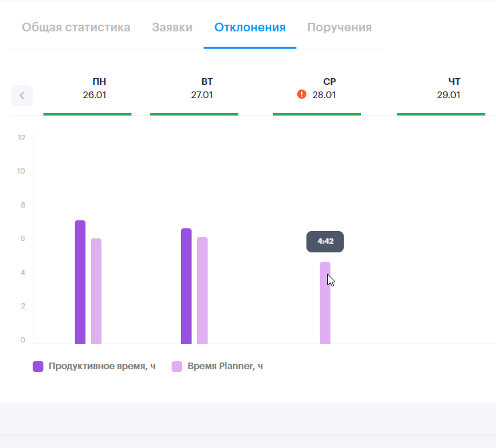The width and height of the screenshot is (496, 448).
Task: Toggle Время Planner legend swatch
Action: (x=177, y=367)
